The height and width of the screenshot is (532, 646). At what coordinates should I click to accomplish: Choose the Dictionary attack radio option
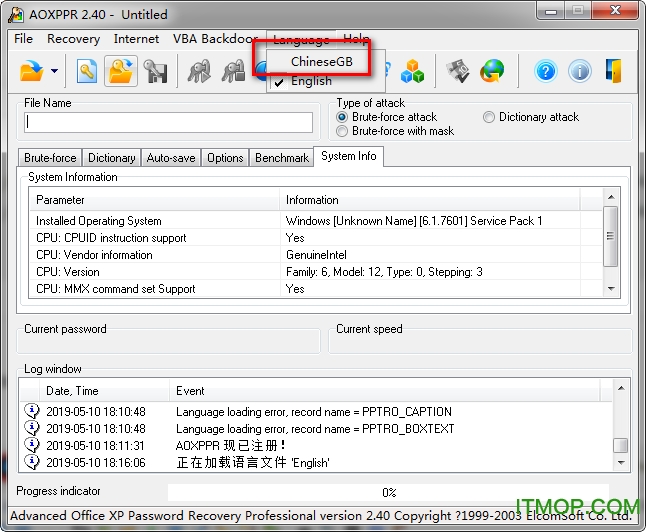point(489,117)
